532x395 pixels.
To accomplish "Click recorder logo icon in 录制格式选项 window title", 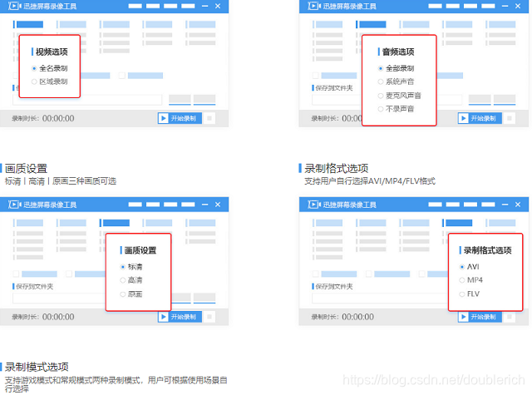I will tap(314, 205).
